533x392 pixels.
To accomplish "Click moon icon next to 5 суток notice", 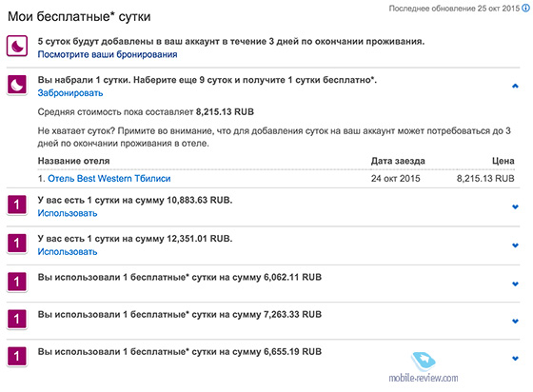I will [x=17, y=46].
